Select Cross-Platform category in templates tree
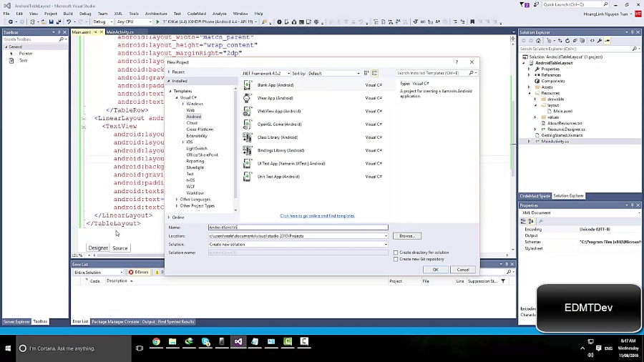The height and width of the screenshot is (362, 644). [x=200, y=129]
